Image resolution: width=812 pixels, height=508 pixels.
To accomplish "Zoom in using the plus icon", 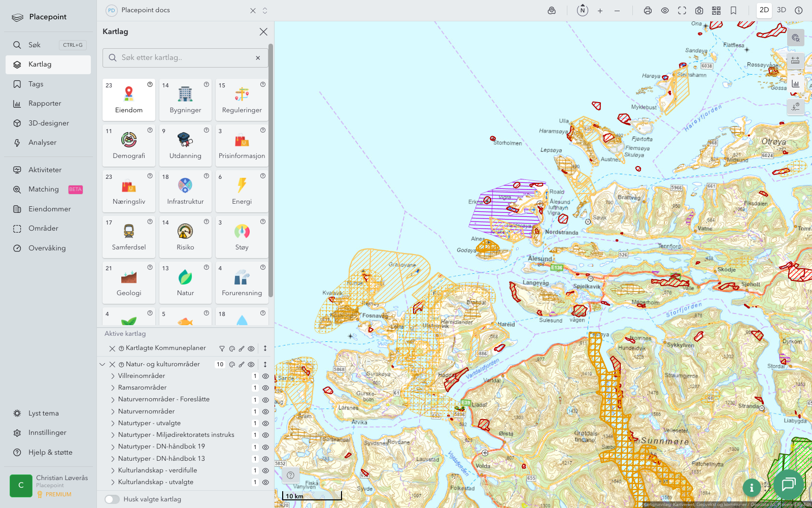I will coord(600,11).
